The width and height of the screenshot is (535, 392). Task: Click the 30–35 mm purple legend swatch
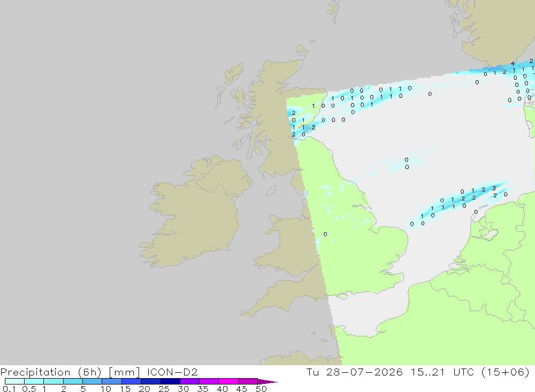189,381
